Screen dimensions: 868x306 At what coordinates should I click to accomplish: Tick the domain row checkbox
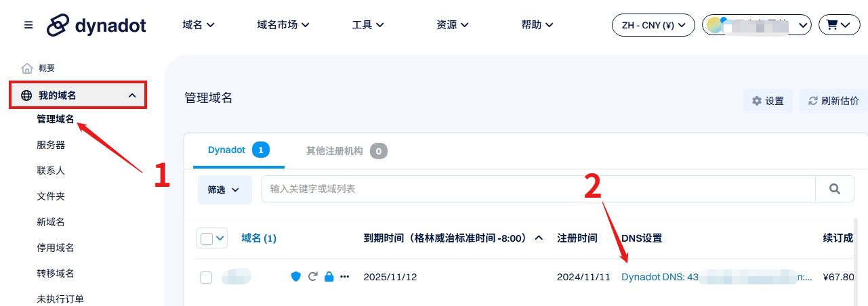(207, 277)
